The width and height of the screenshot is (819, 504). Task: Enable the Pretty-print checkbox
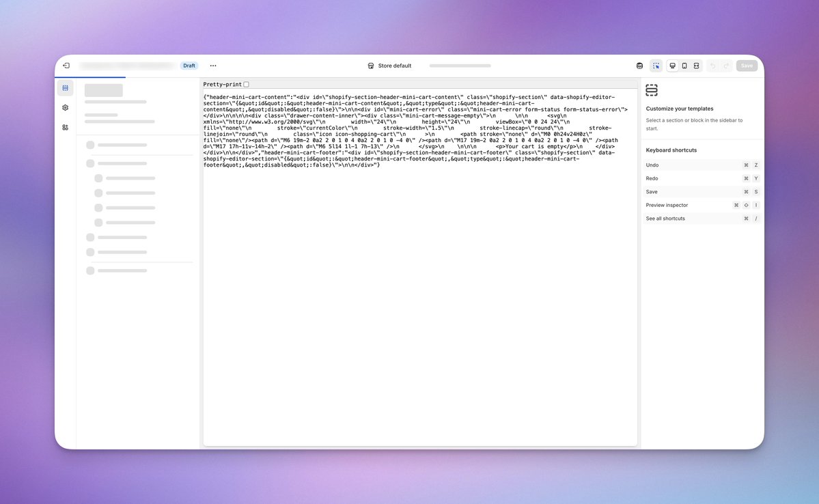point(247,84)
